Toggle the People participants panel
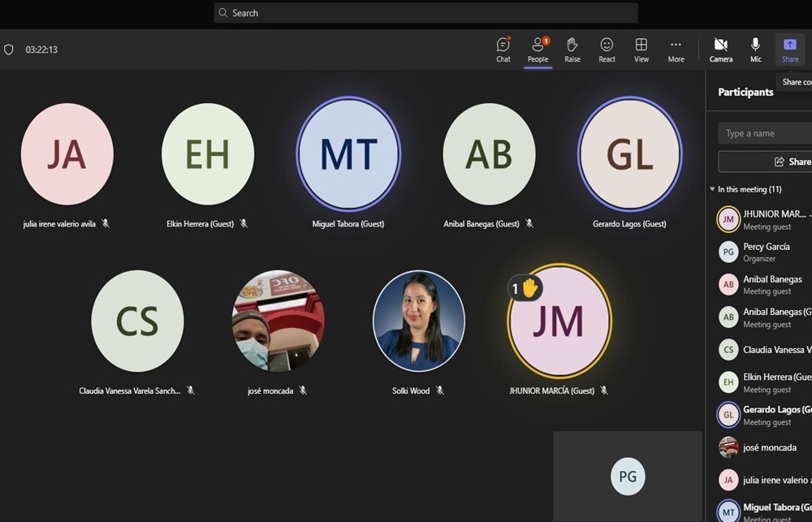The height and width of the screenshot is (522, 812). click(x=538, y=49)
